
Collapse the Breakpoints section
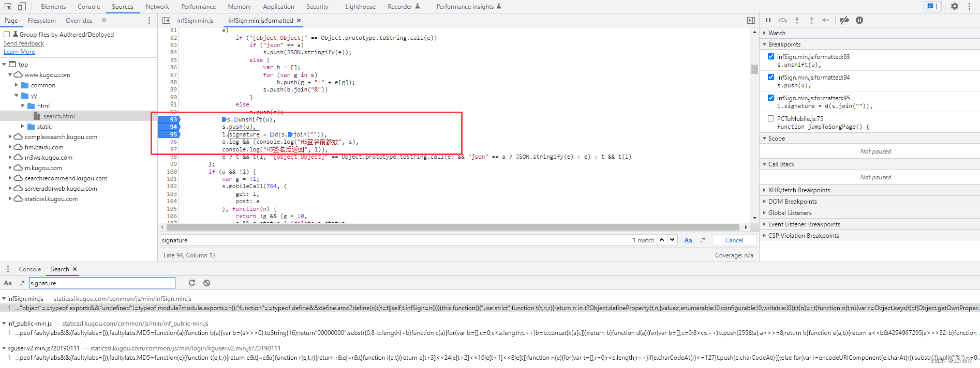870,44
